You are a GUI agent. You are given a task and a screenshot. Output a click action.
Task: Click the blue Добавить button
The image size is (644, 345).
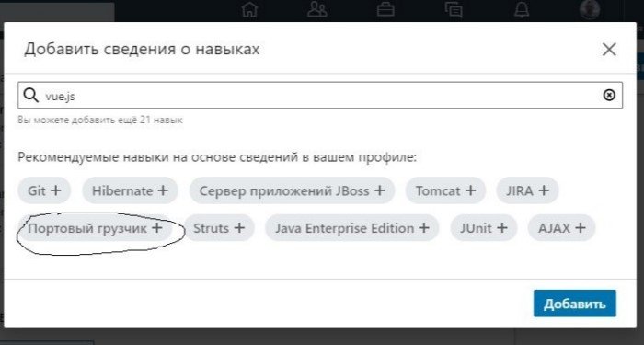[575, 304]
